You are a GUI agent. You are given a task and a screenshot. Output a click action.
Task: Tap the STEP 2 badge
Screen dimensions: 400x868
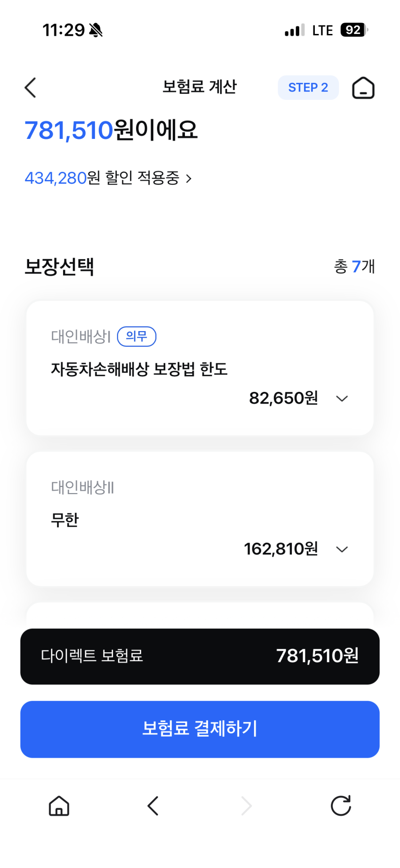[308, 88]
